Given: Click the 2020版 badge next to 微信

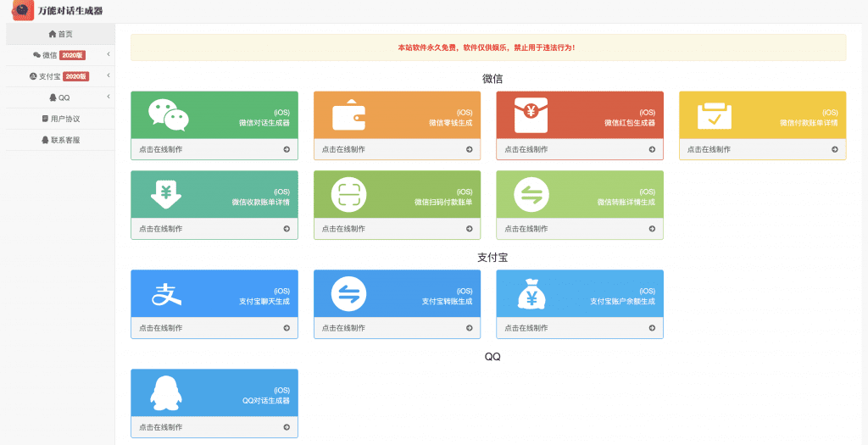Looking at the screenshot, I should [73, 55].
